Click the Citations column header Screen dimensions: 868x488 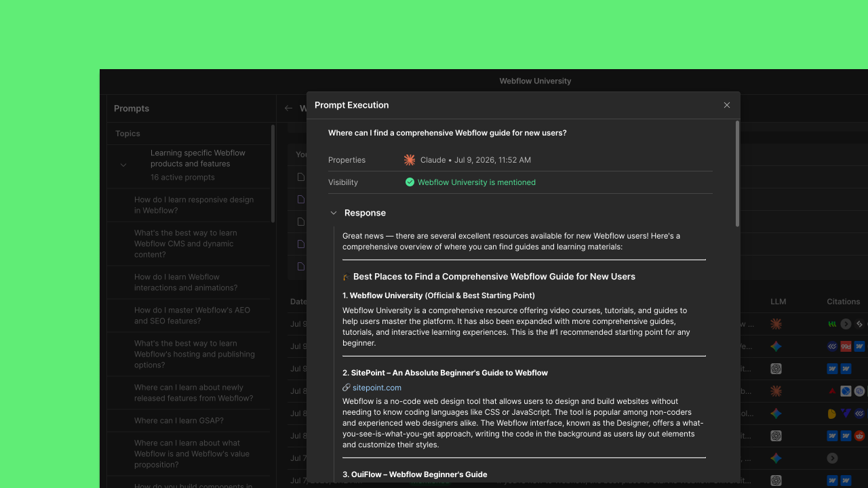tap(843, 302)
